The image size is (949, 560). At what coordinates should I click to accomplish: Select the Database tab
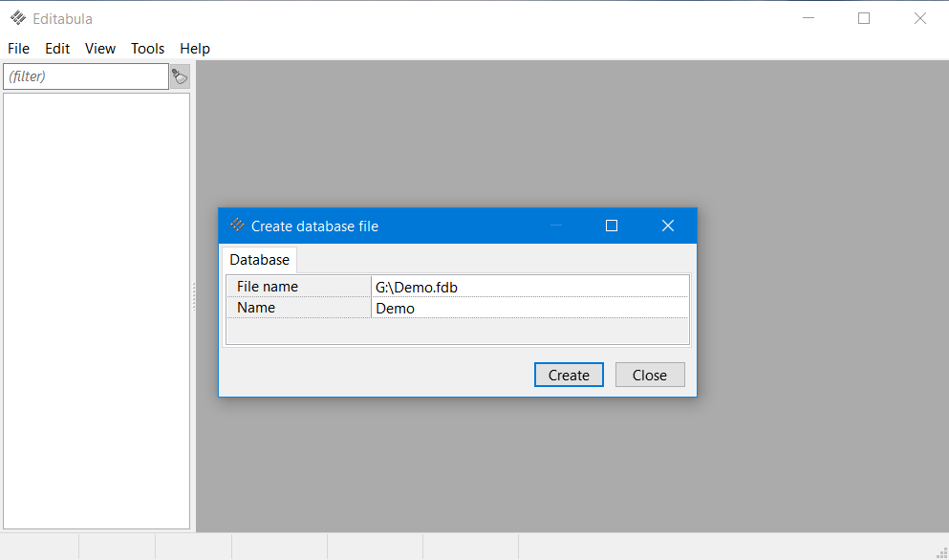pos(259,260)
